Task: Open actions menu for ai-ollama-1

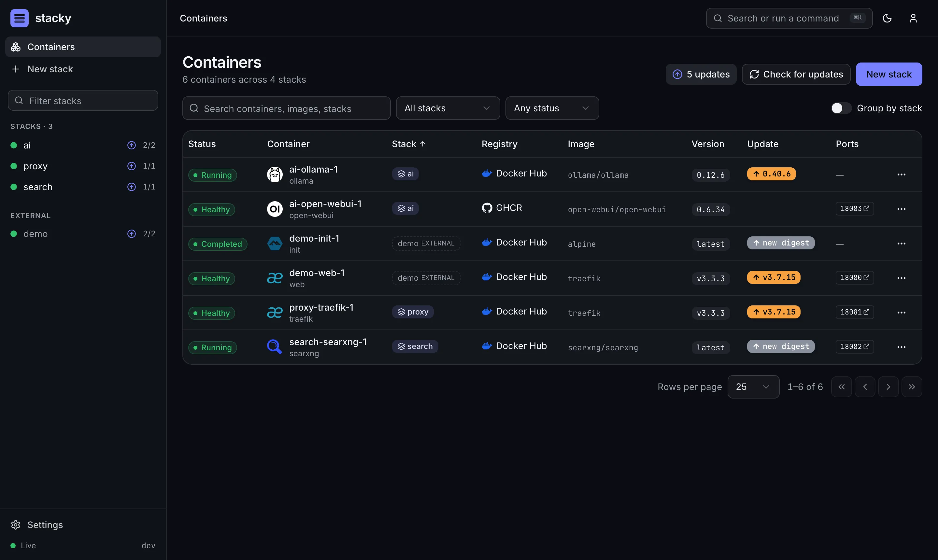Action: point(902,174)
